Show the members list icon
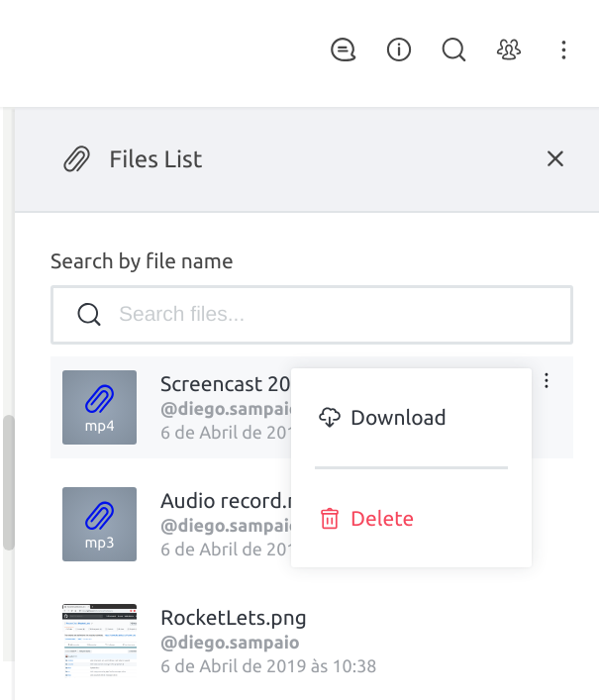This screenshot has width=599, height=700. (x=509, y=50)
